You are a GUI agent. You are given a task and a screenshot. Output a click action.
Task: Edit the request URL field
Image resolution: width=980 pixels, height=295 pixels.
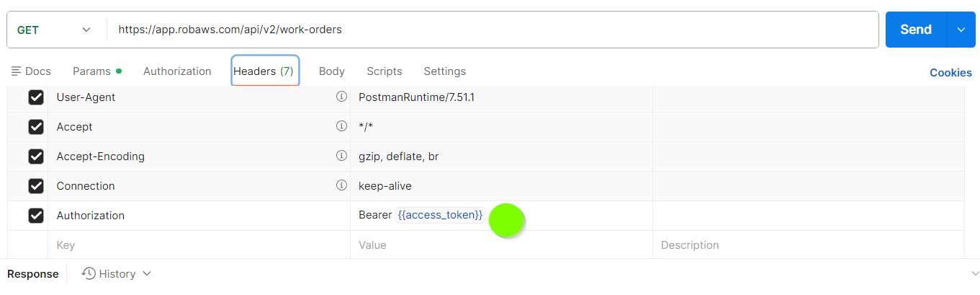click(493, 30)
